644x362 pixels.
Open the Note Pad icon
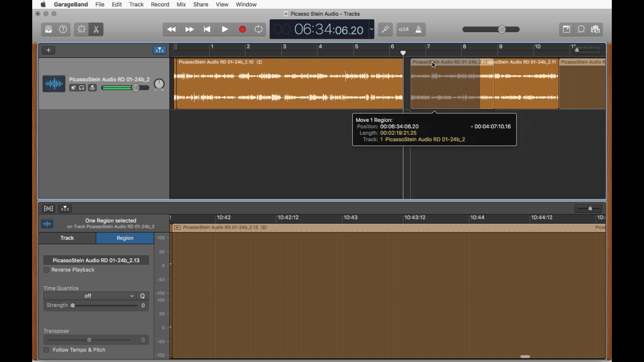[567, 29]
